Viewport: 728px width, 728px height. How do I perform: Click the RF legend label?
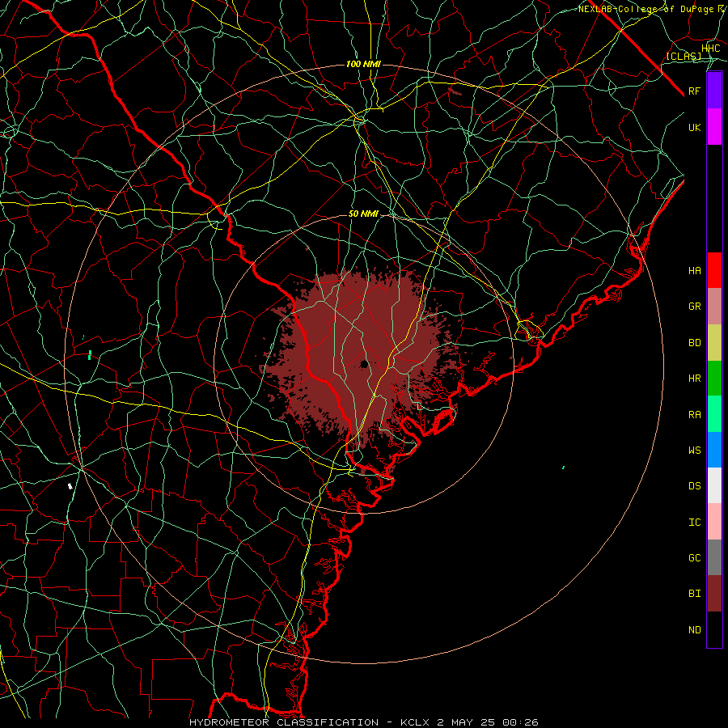pos(694,91)
